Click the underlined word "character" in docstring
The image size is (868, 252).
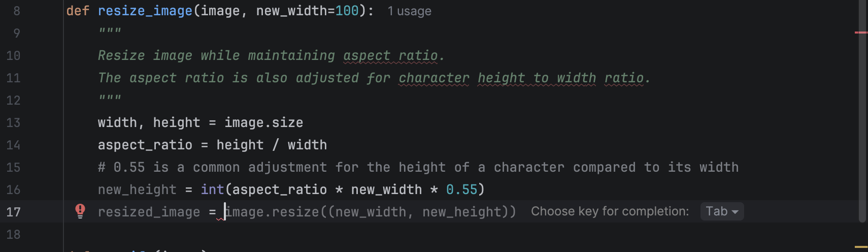coord(434,78)
